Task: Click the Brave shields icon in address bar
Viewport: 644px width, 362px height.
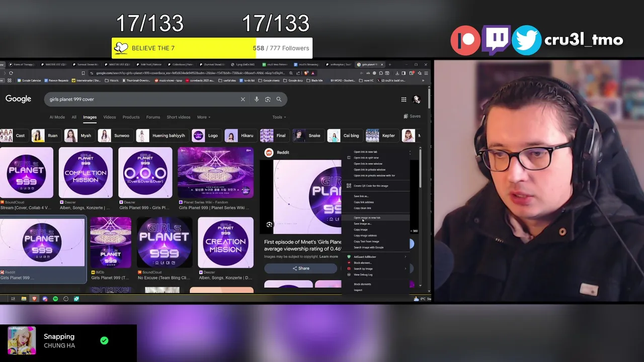Action: tap(306, 73)
